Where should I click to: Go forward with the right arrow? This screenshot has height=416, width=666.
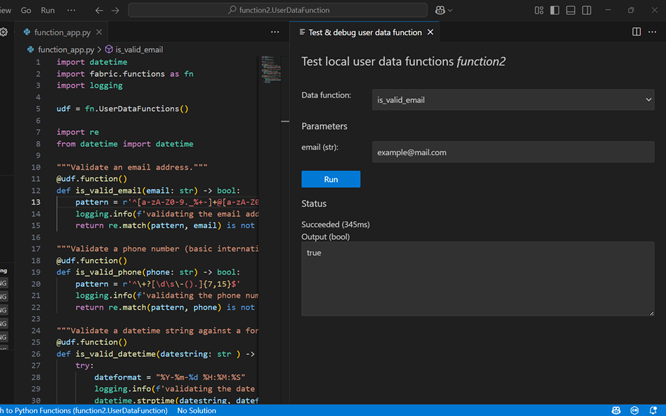[x=115, y=10]
